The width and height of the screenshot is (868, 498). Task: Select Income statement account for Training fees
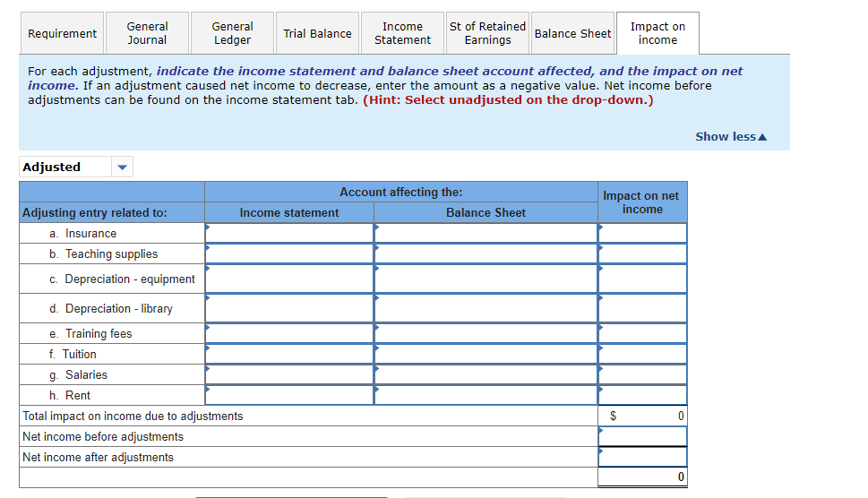pos(289,333)
